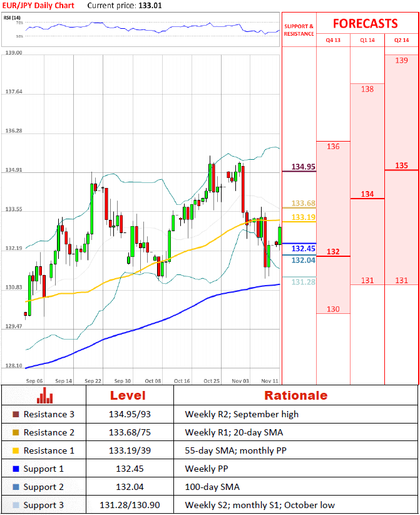
Task: Click the EUR/JPY Daily Chart title
Action: coord(38,6)
